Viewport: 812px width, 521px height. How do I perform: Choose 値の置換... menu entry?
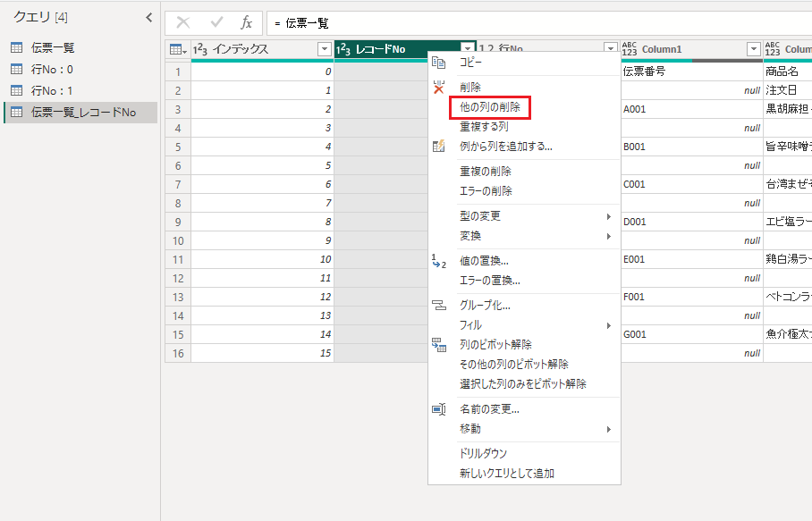click(x=484, y=261)
